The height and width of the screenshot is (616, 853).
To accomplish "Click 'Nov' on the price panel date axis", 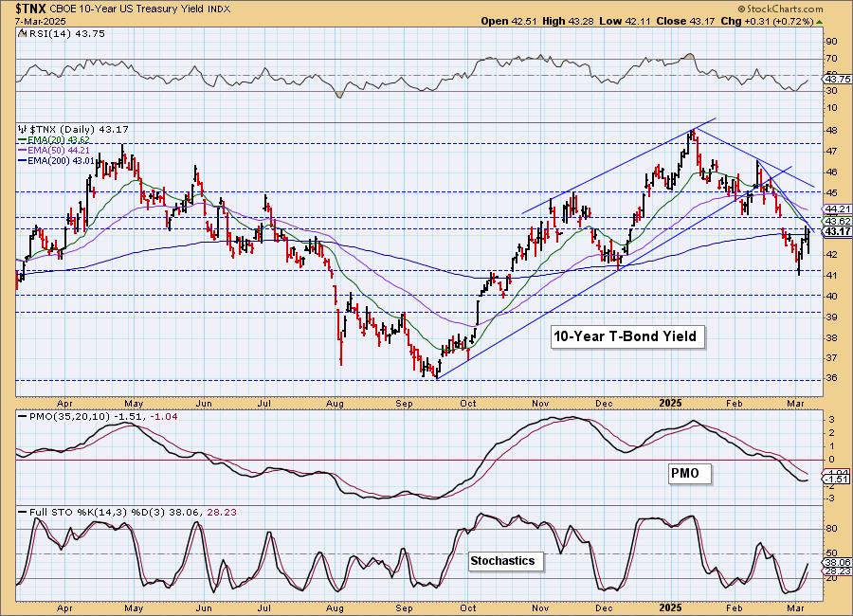I will [x=540, y=404].
